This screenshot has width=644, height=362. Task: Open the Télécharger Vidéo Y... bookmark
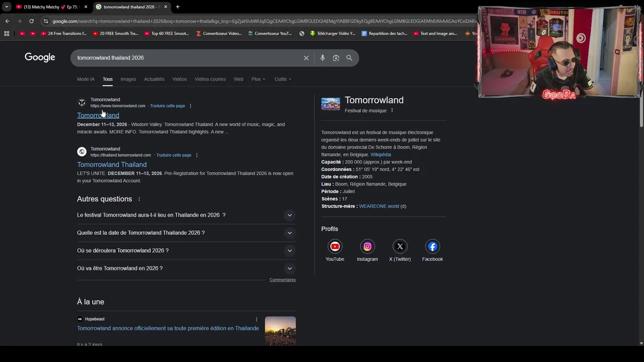[x=333, y=34]
